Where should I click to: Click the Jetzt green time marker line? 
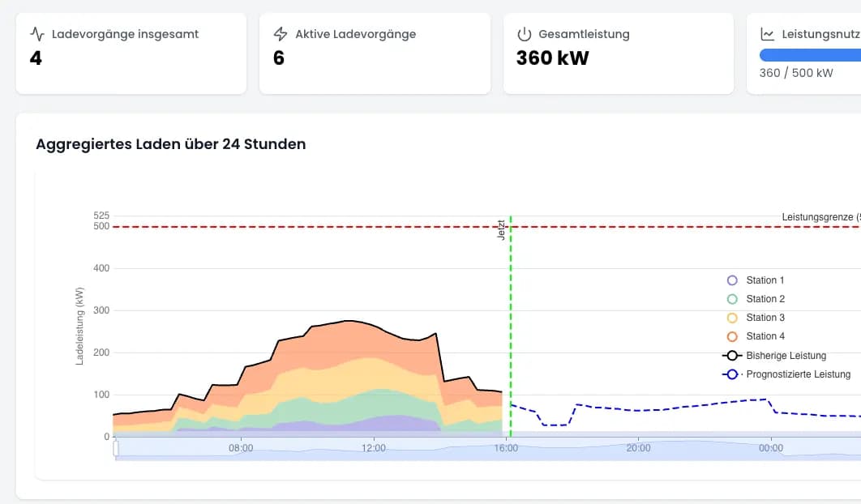(x=511, y=326)
